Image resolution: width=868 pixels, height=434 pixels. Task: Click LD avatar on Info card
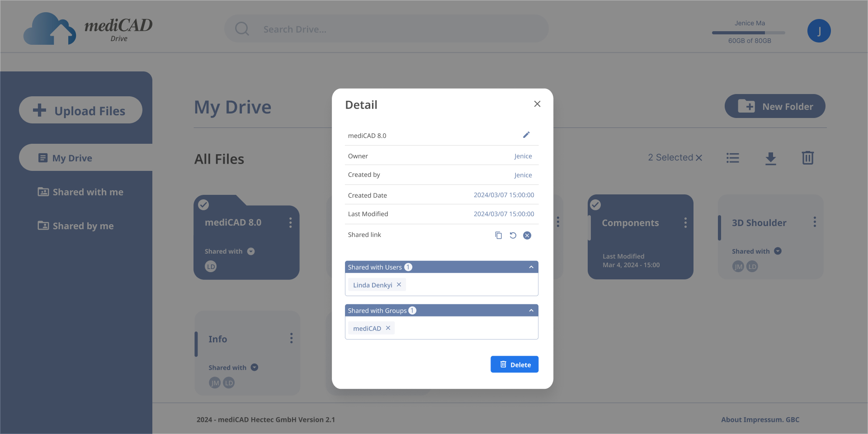click(229, 383)
